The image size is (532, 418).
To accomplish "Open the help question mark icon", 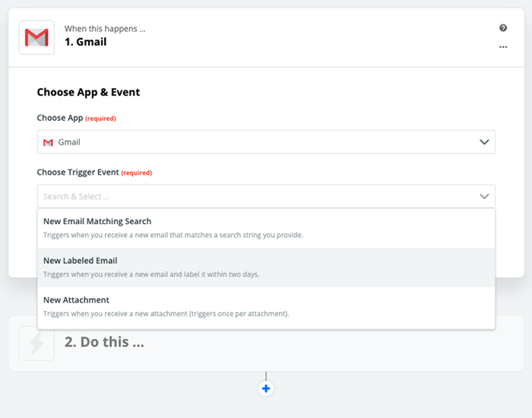I will (x=503, y=28).
